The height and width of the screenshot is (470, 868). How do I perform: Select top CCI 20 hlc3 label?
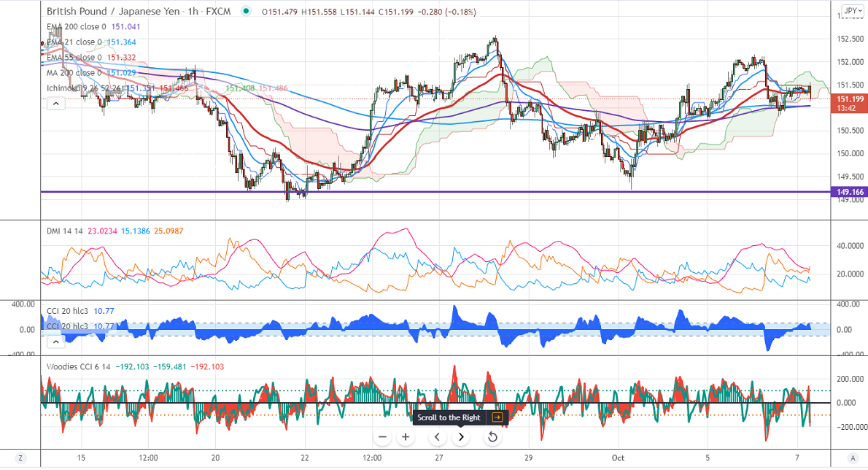pyautogui.click(x=67, y=311)
